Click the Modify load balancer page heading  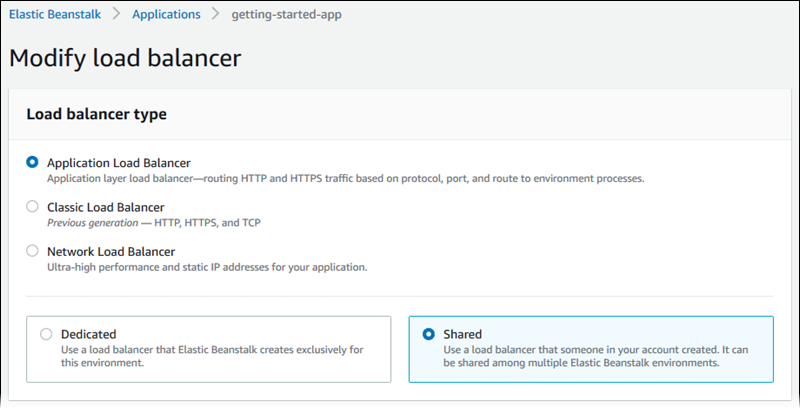125,58
